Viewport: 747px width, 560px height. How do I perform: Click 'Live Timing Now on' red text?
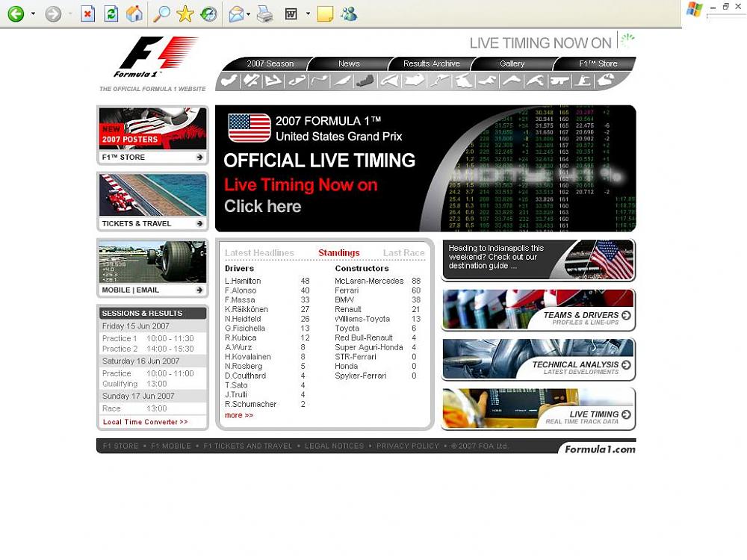[300, 184]
